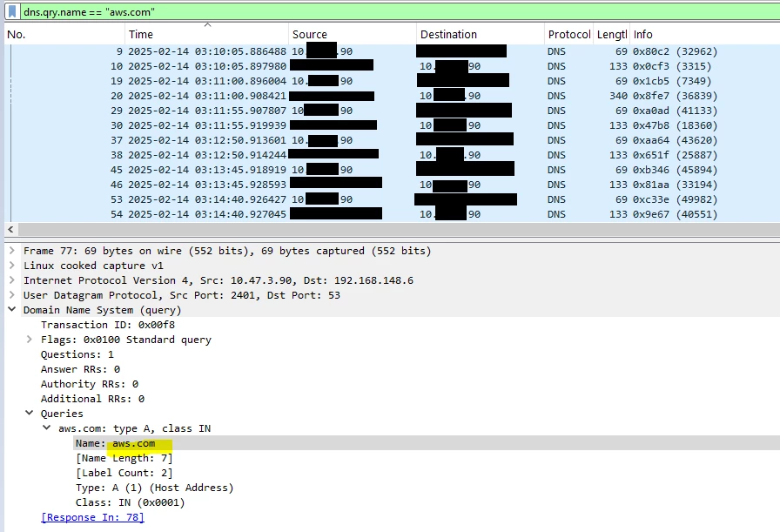This screenshot has height=532, width=780.
Task: Select packet 10 with Info 0x0cf3
Action: pyautogui.click(x=392, y=66)
